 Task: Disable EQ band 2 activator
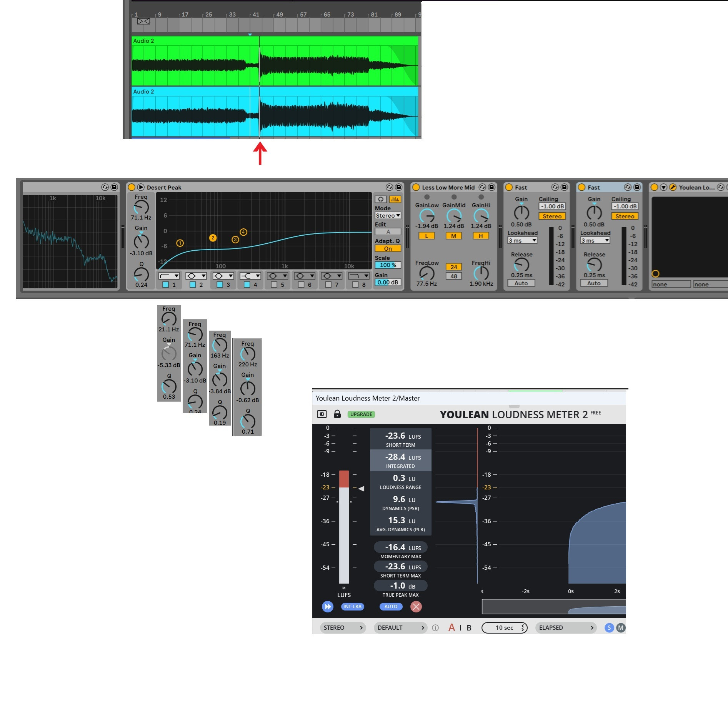(193, 284)
